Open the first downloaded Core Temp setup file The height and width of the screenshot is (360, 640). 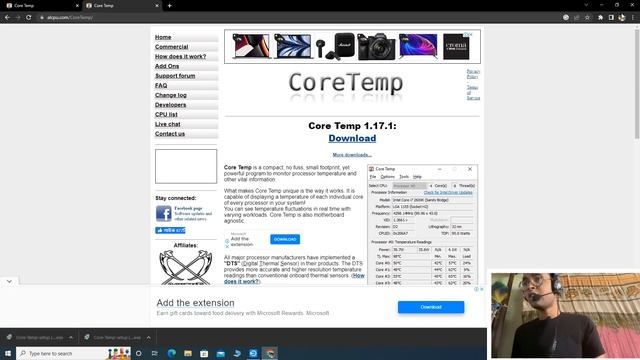(x=35, y=338)
